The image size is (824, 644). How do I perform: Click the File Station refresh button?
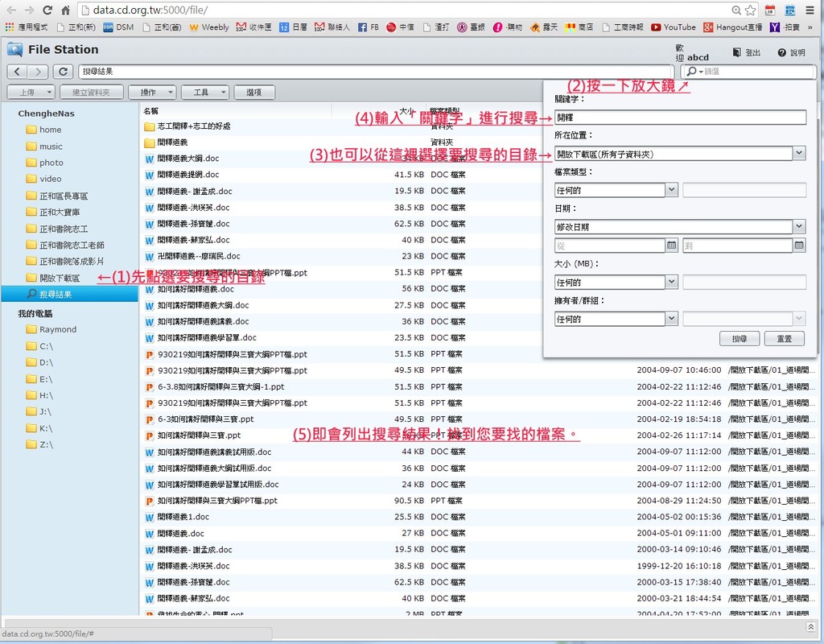64,72
